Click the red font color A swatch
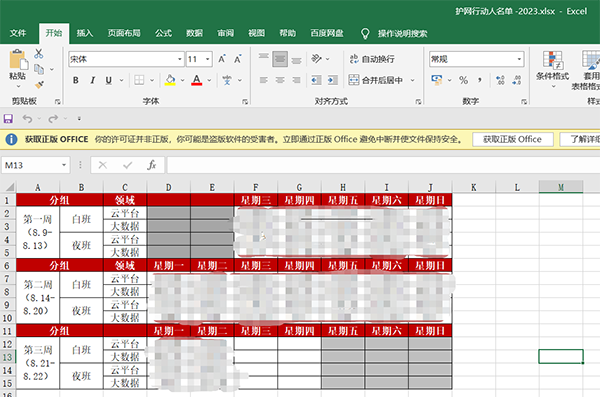Image resolution: width=600 pixels, height=397 pixels. (197, 80)
